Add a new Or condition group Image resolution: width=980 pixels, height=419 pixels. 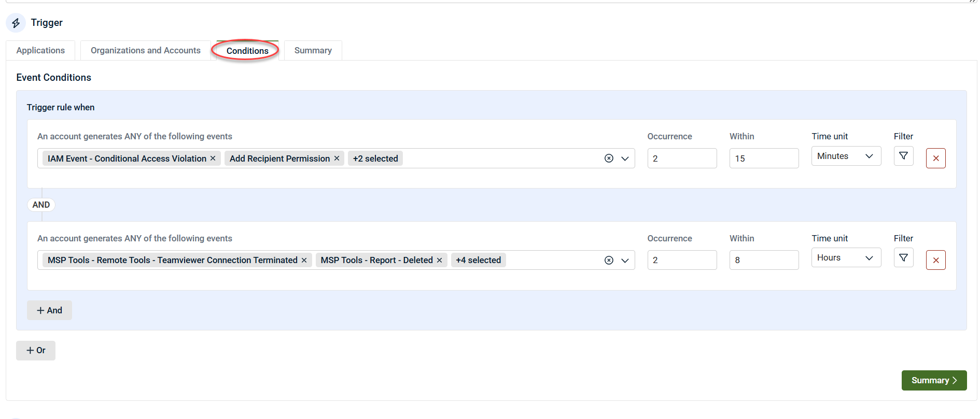point(36,351)
